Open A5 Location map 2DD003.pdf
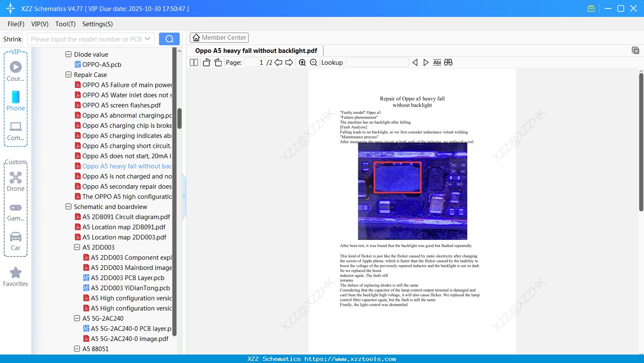The width and height of the screenshot is (644, 363). coord(121,237)
